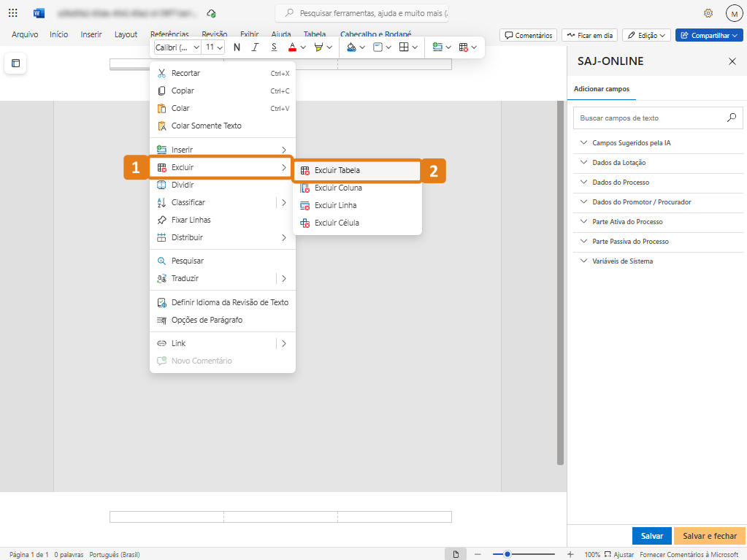Choose Excluir Tabela from the submenu

(x=337, y=170)
